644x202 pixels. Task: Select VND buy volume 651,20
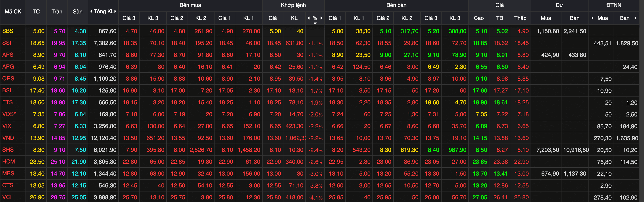[155, 138]
